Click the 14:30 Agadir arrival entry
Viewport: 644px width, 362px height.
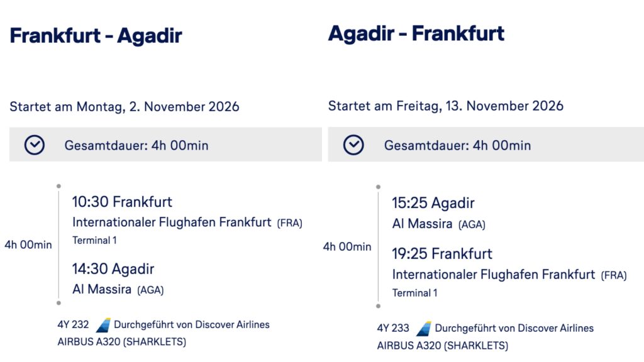(x=113, y=269)
